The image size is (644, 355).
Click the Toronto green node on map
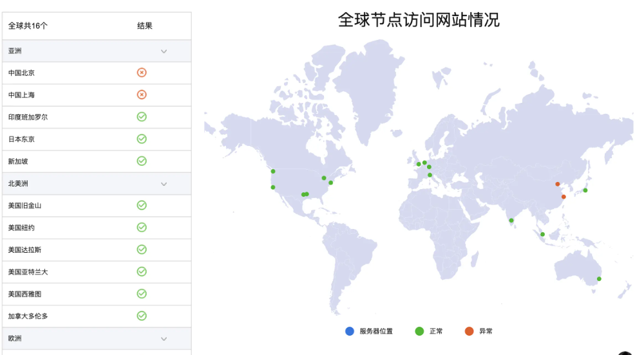click(x=324, y=178)
